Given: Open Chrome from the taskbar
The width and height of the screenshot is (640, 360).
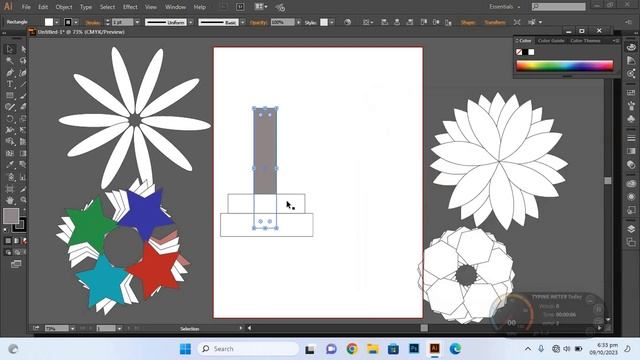Looking at the screenshot, I should 352,349.
